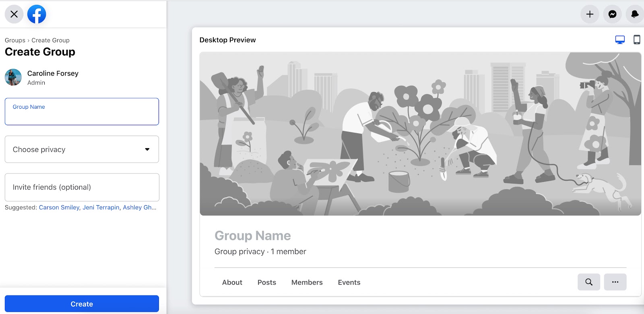
Task: Open the Messenger icon
Action: 612,14
